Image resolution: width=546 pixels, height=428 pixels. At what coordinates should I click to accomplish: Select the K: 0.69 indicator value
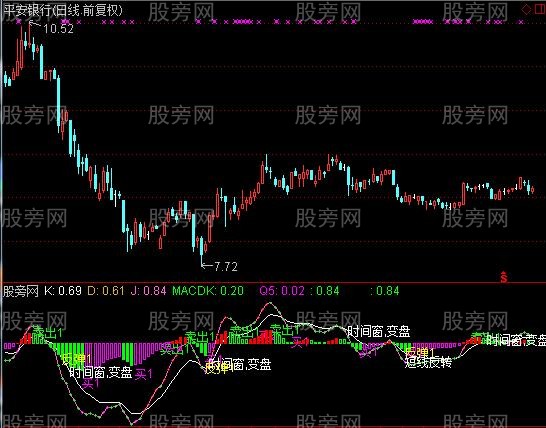pyautogui.click(x=63, y=291)
